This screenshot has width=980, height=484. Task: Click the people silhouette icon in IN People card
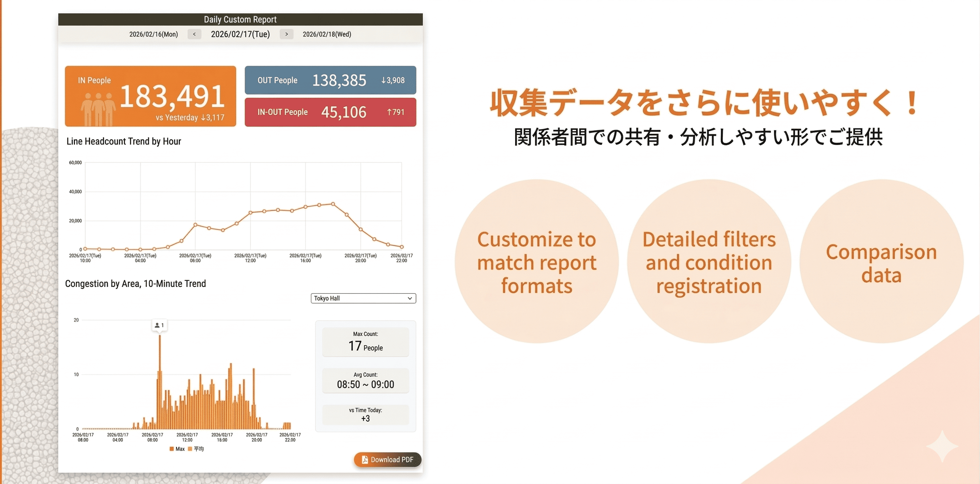pos(98,109)
